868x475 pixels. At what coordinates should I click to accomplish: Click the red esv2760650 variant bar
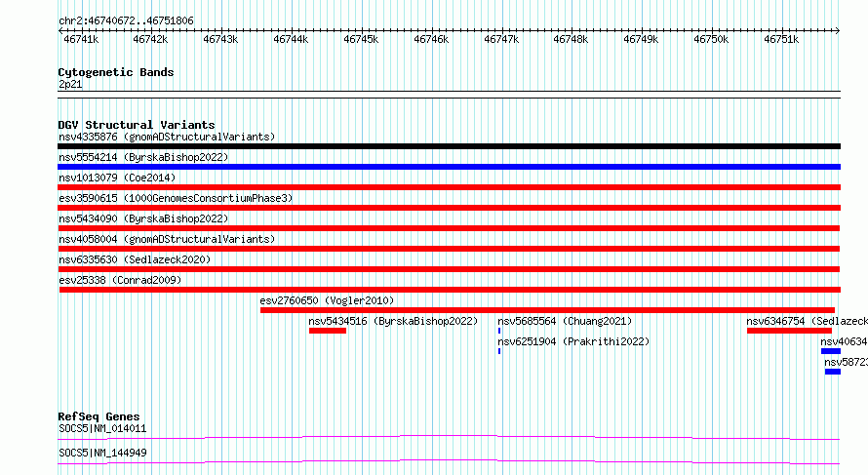[547, 310]
